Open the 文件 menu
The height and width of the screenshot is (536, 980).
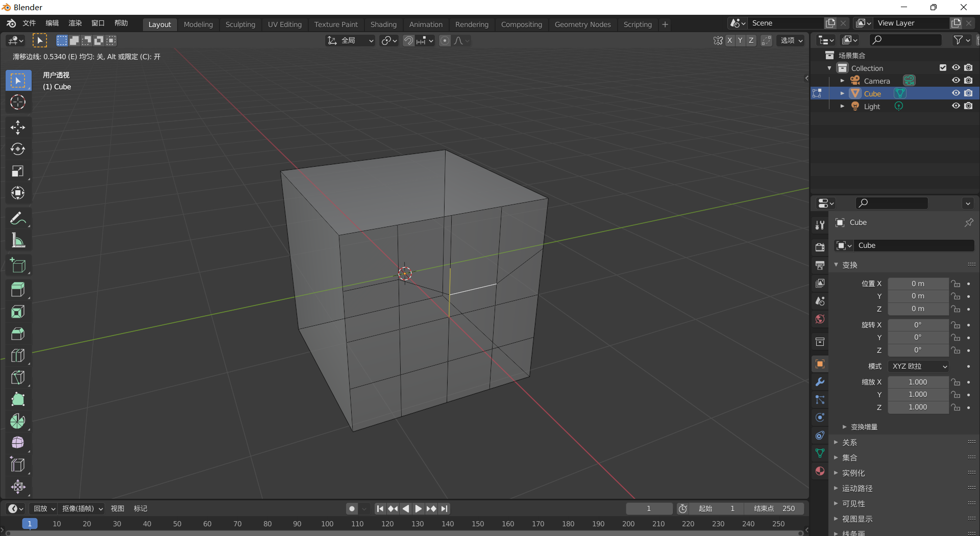click(29, 23)
